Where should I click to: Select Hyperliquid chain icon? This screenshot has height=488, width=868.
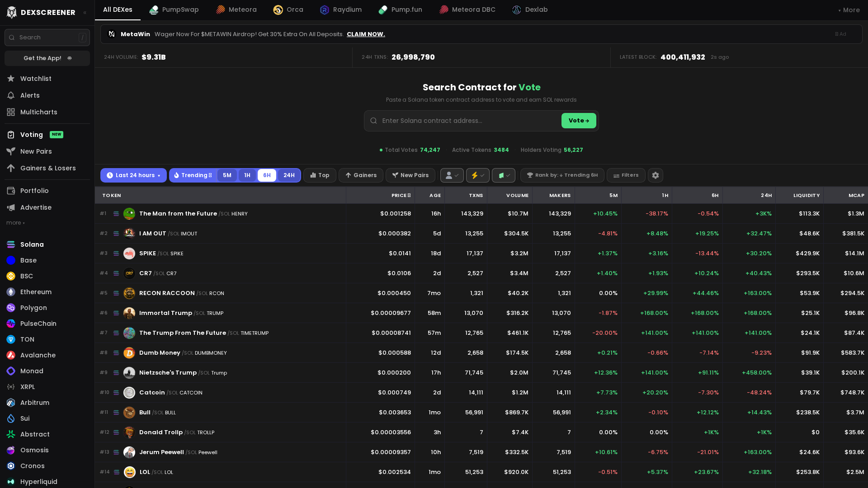(x=11, y=482)
